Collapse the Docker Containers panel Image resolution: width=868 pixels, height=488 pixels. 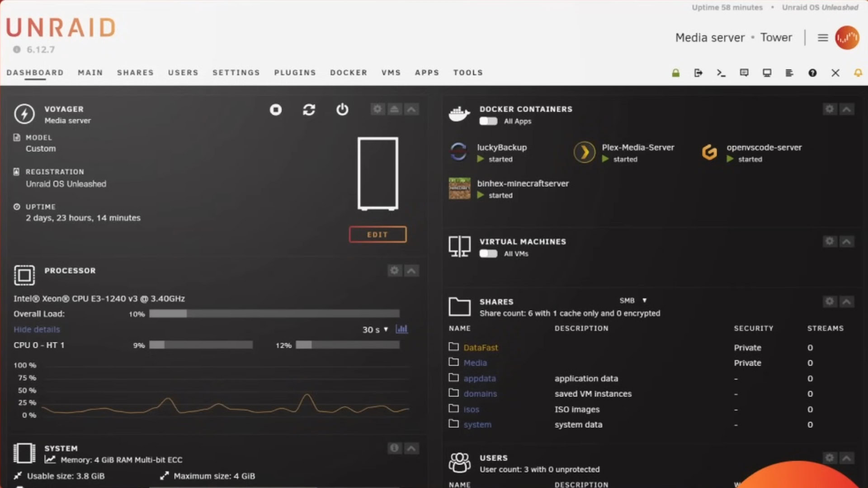(847, 109)
